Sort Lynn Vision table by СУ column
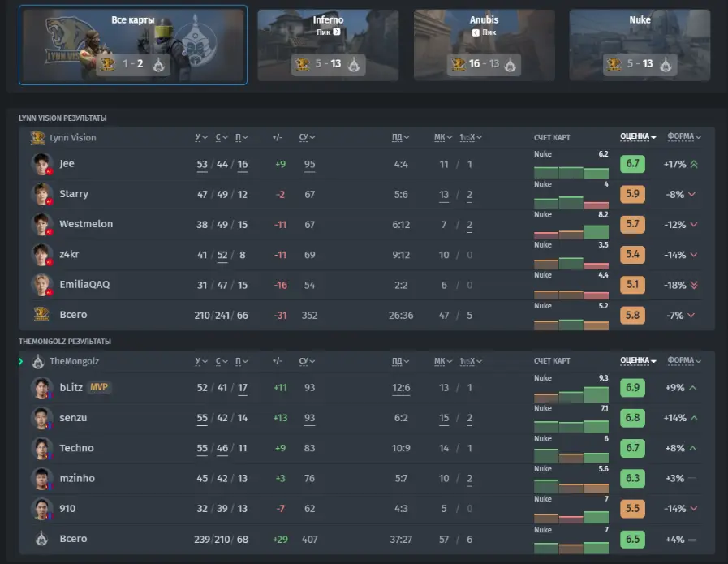Image resolution: width=728 pixels, height=564 pixels. pyautogui.click(x=307, y=137)
